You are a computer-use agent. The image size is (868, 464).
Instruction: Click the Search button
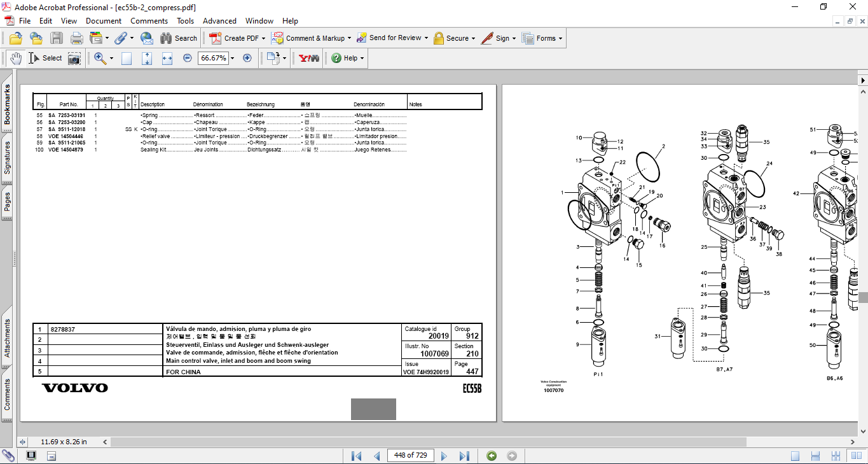coord(179,38)
